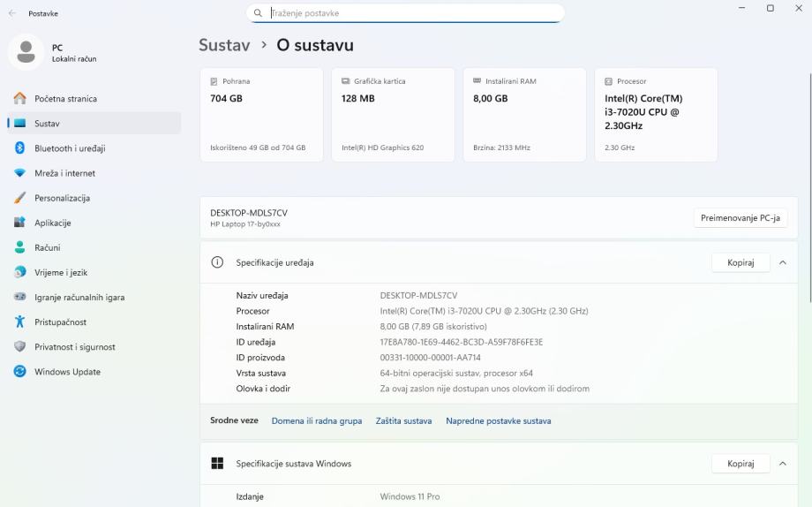Click the Preimenovanje PC-ja button
The image size is (812, 507).
pyautogui.click(x=740, y=218)
